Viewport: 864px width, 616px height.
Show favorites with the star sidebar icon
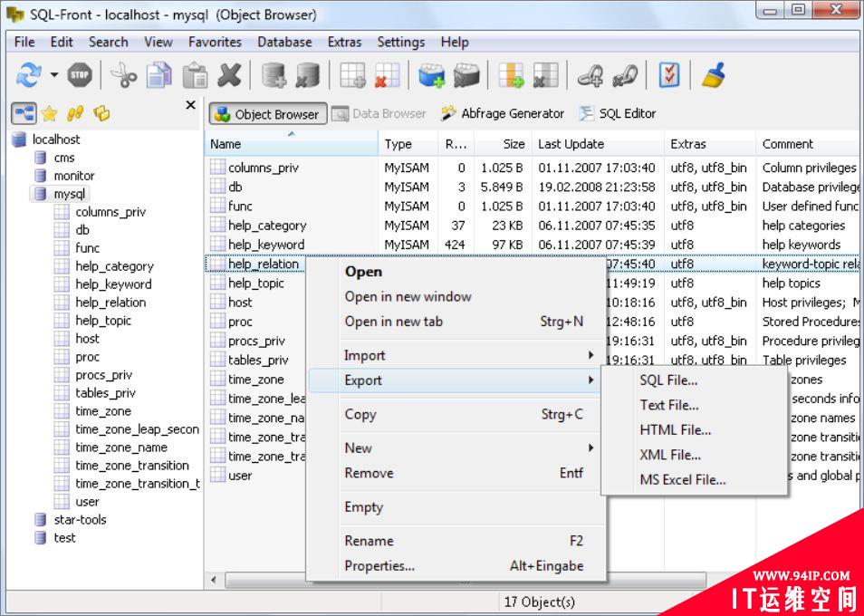pyautogui.click(x=50, y=113)
